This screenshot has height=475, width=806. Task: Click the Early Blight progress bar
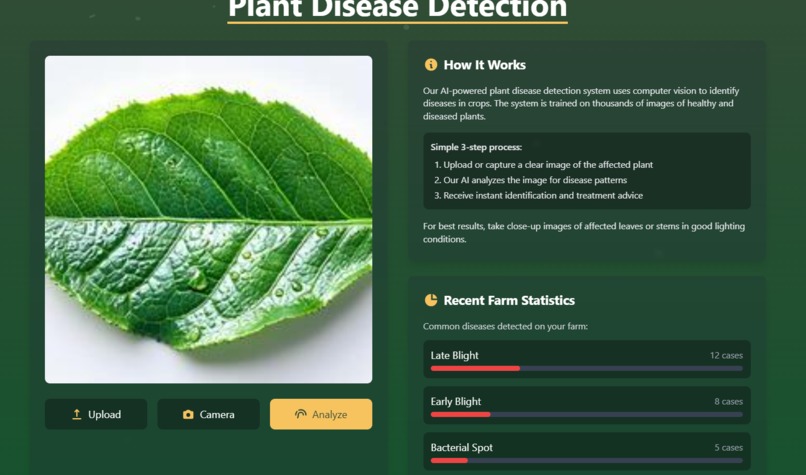tap(587, 415)
